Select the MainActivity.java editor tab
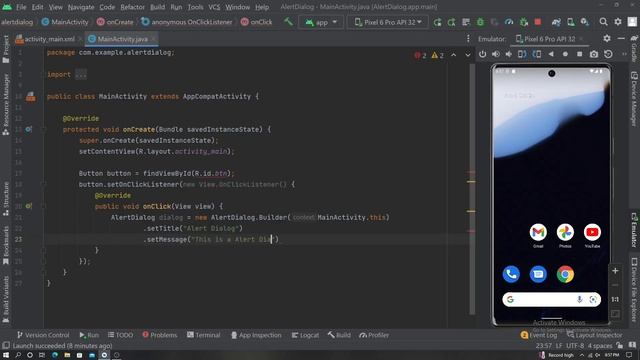The height and width of the screenshot is (360, 640). 122,39
